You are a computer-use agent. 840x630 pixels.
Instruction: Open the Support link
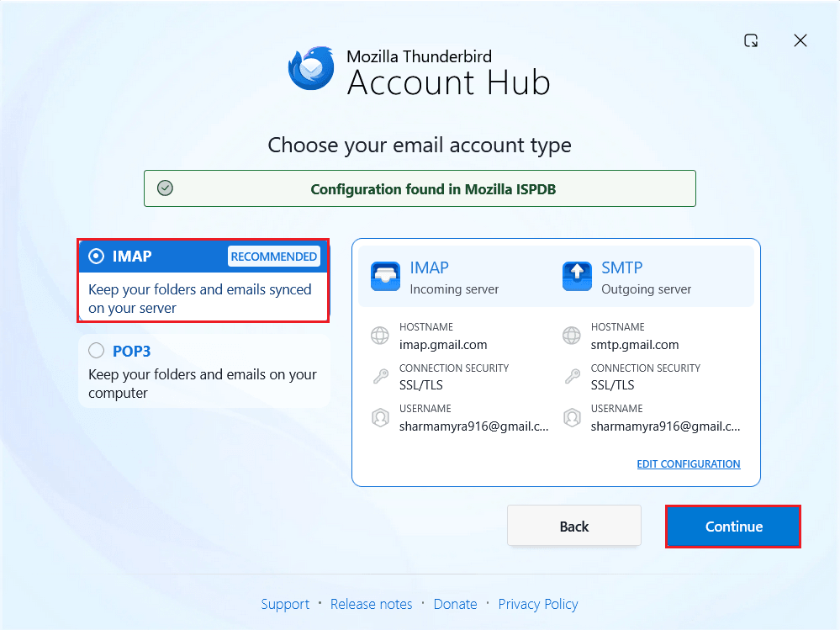pos(285,604)
